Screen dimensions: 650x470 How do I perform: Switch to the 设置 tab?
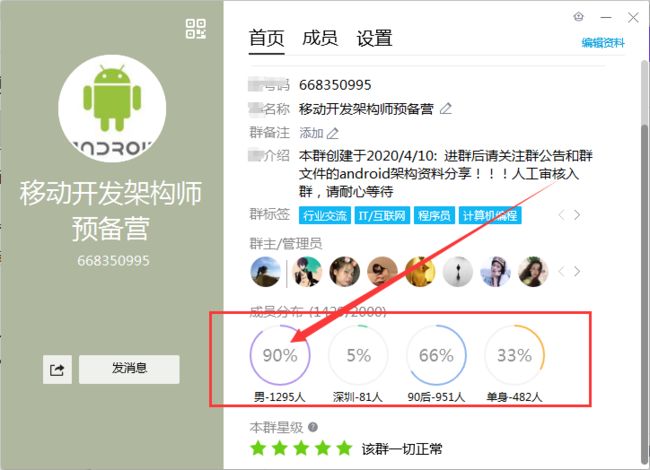point(374,38)
